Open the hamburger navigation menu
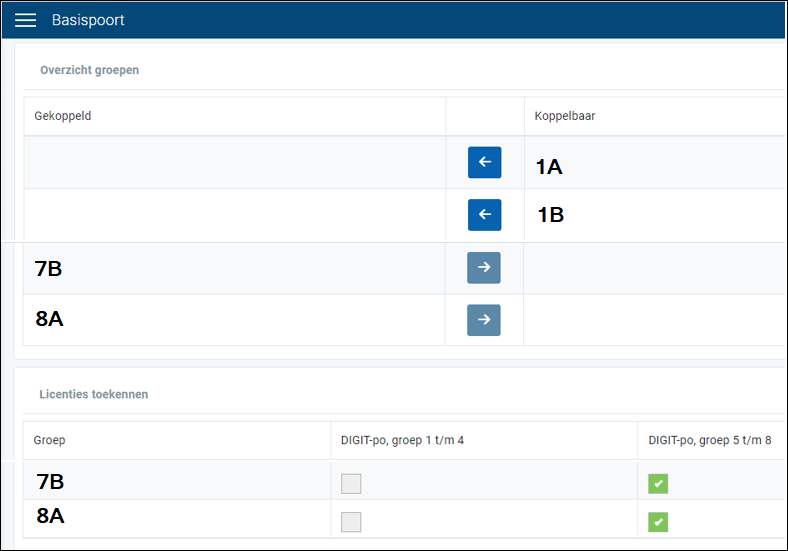Viewport: 788px width, 551px height. coord(25,21)
